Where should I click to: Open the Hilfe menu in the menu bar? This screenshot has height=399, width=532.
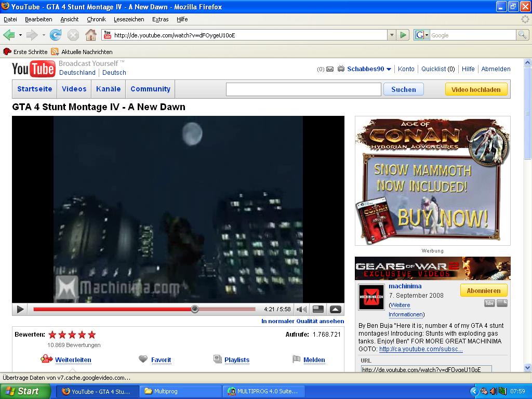point(182,19)
